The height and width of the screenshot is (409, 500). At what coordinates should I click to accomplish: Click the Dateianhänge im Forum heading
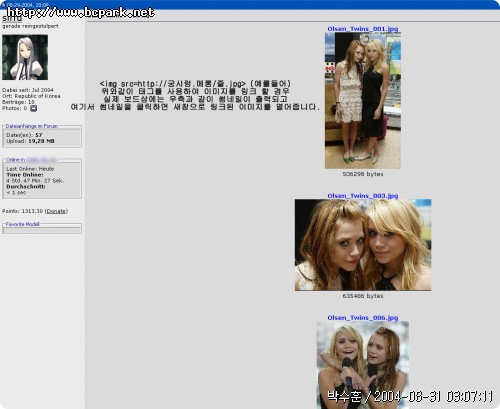32,126
